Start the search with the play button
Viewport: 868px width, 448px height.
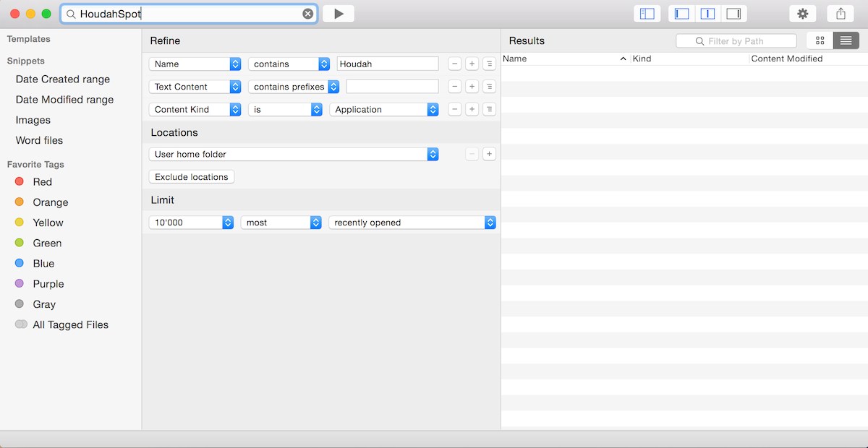(339, 14)
